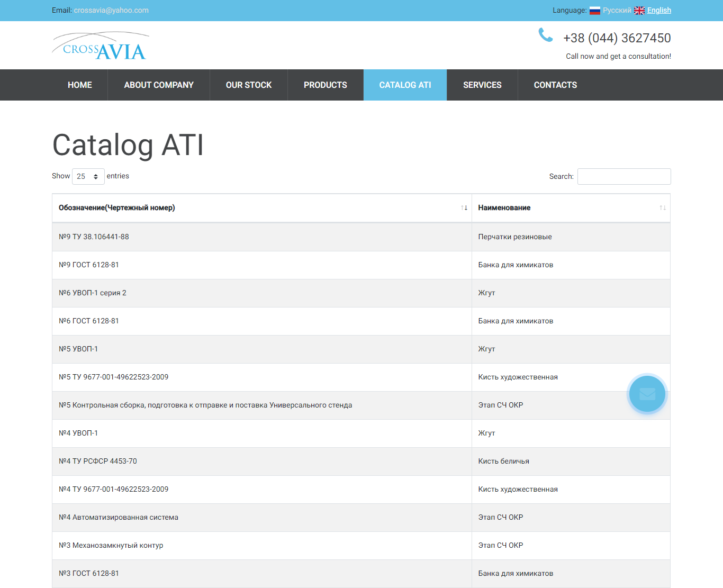
Task: Select row №6 УВОП-1 серия 2
Action: pos(361,293)
